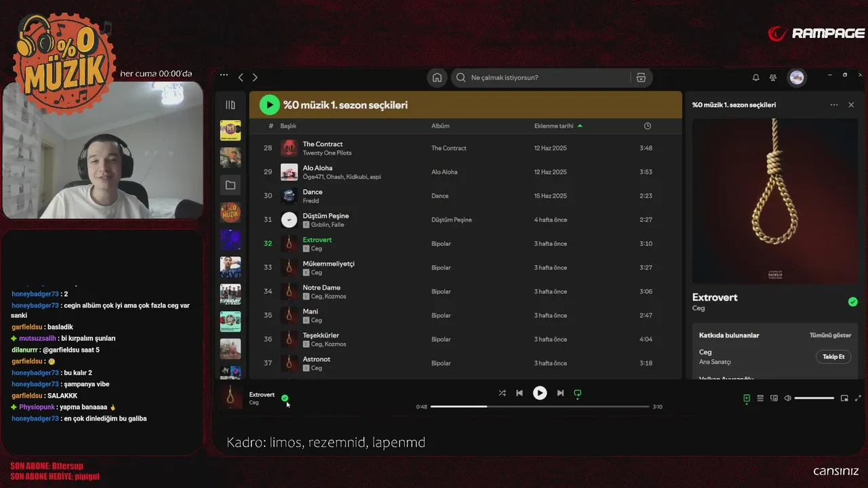
Task: Toggle saved checkmark in bottom player bar
Action: click(x=285, y=398)
